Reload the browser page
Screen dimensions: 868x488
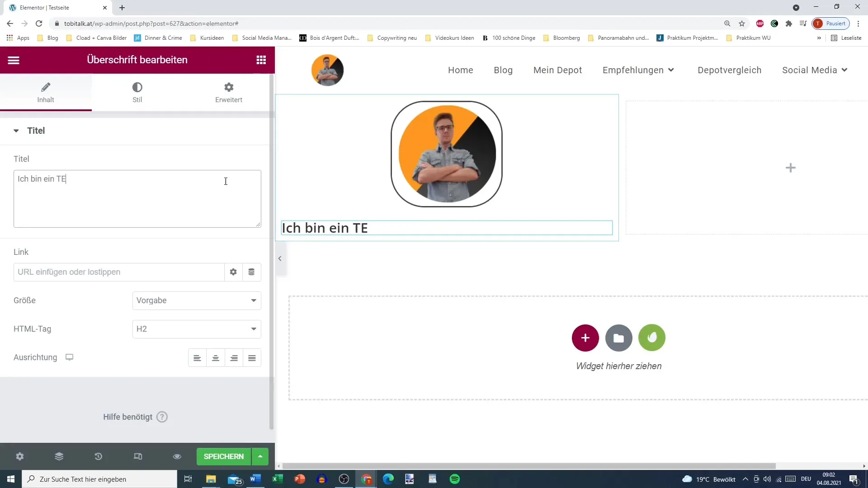39,23
